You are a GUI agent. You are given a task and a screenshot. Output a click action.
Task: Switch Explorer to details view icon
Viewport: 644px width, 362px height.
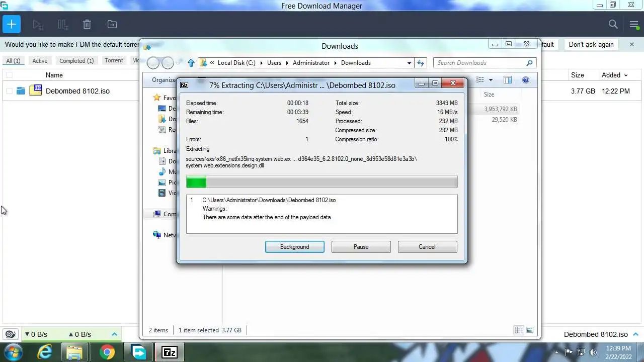[519, 330]
